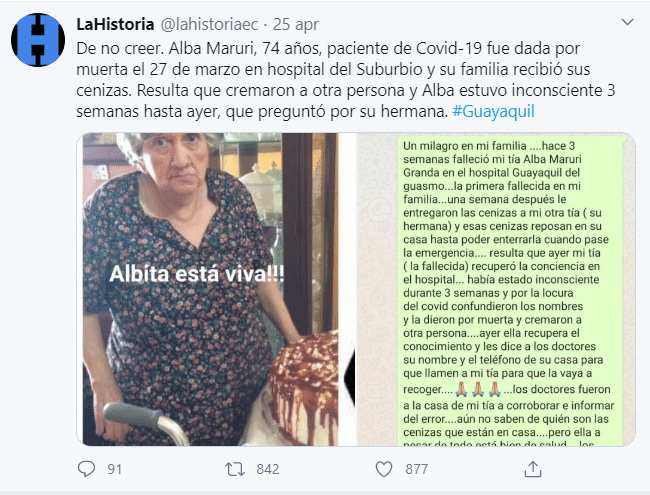Viewport: 650px width, 495px height.
Task: Open the @lahistoriaec handle link
Action: [209, 25]
